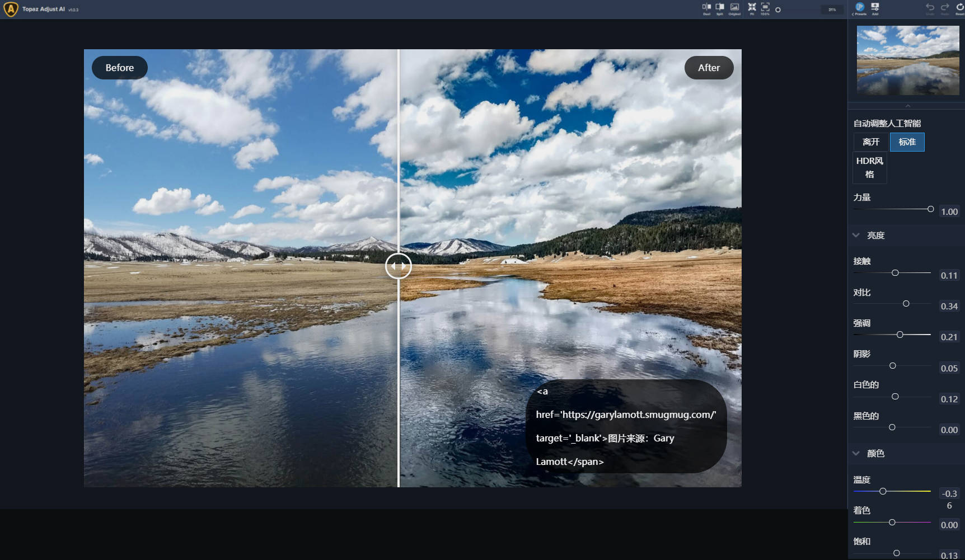Adjust the 着色 tint slider
Viewport: 965px width, 560px height.
(x=892, y=523)
